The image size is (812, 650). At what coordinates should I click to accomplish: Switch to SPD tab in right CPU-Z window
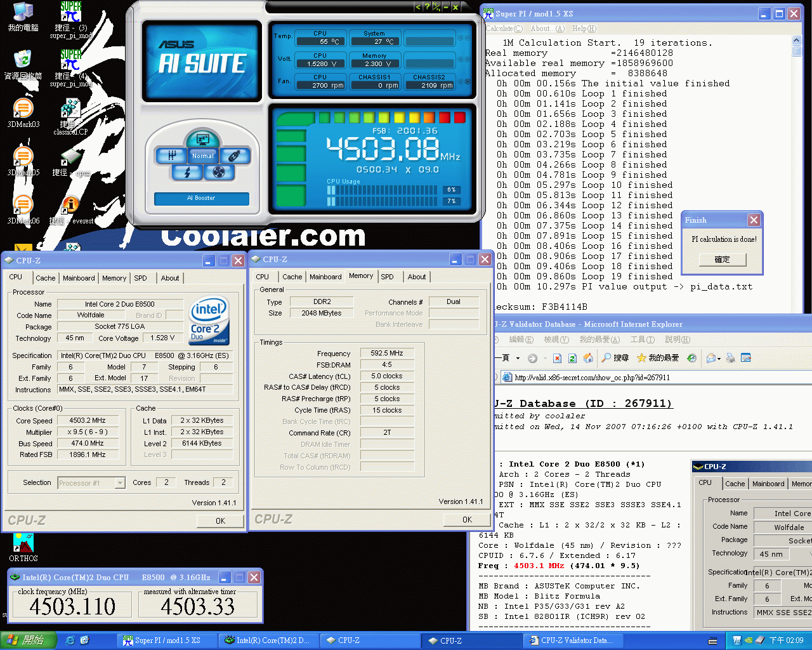tap(387, 277)
